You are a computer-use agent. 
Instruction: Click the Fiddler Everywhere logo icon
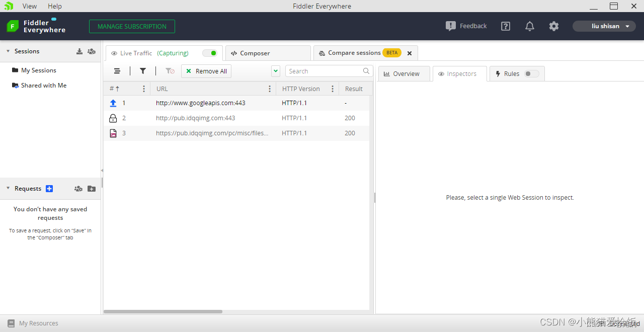tap(13, 26)
